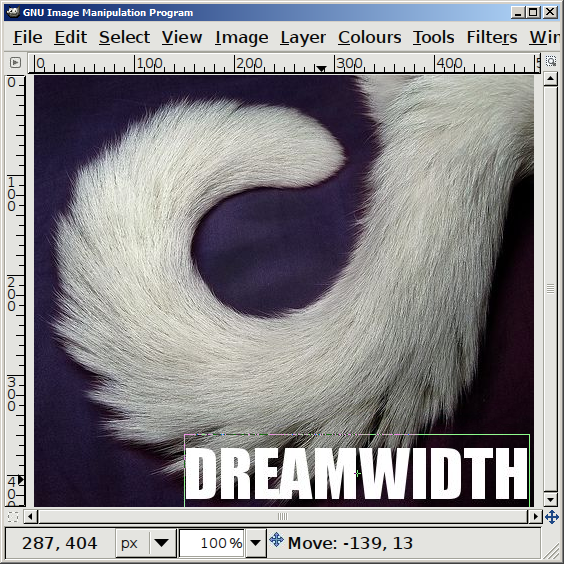
Task: Open the File menu
Action: coord(28,37)
